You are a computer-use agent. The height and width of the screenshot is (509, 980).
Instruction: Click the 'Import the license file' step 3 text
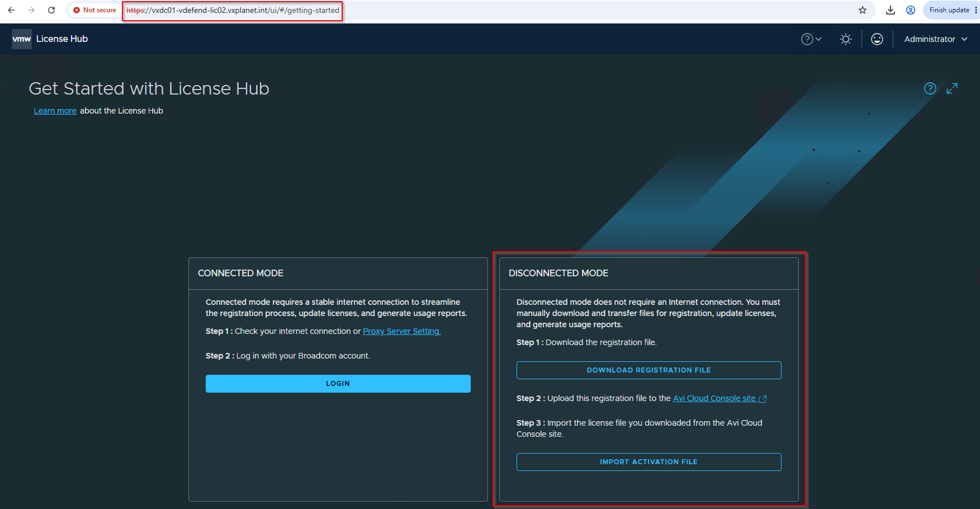click(640, 428)
